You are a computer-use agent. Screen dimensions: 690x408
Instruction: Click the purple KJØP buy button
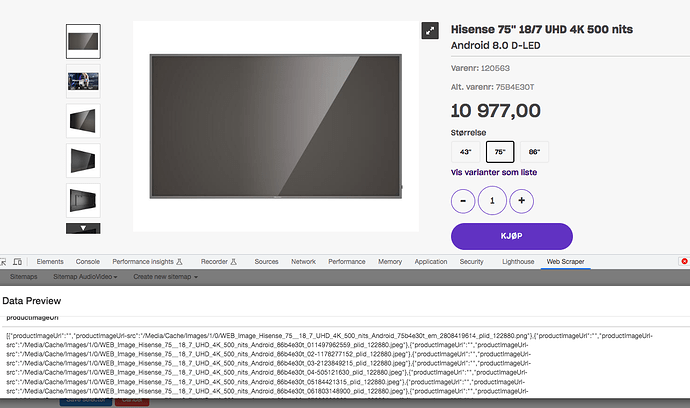[511, 236]
